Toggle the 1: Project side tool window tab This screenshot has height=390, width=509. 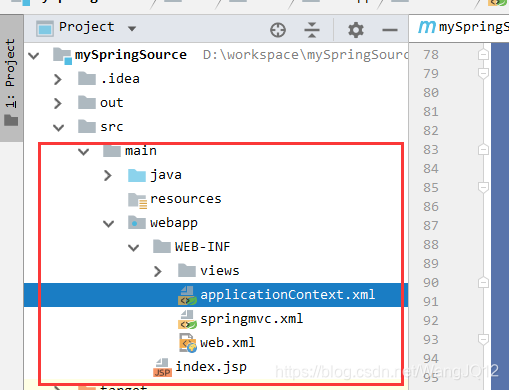point(11,78)
